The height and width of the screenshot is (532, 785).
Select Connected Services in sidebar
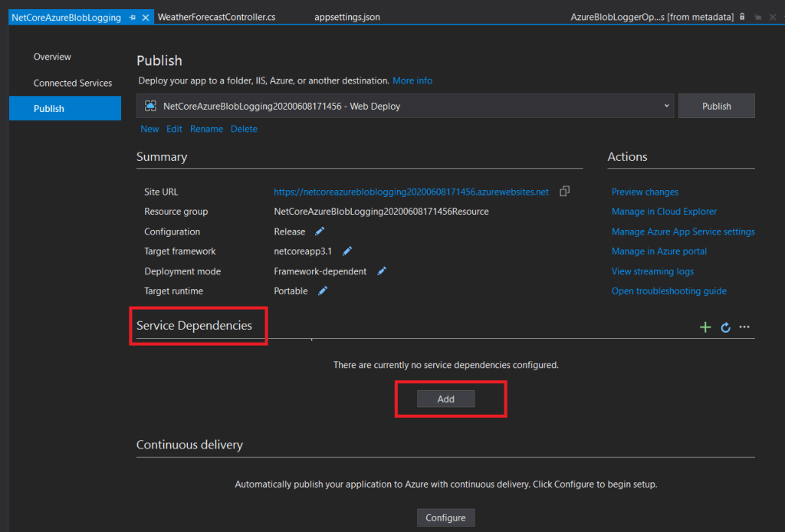[x=73, y=83]
